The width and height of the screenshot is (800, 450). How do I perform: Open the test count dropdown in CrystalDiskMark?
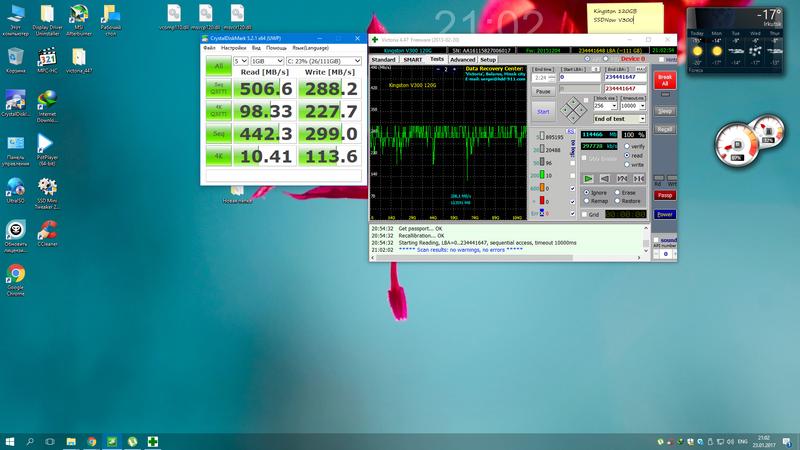click(x=240, y=61)
